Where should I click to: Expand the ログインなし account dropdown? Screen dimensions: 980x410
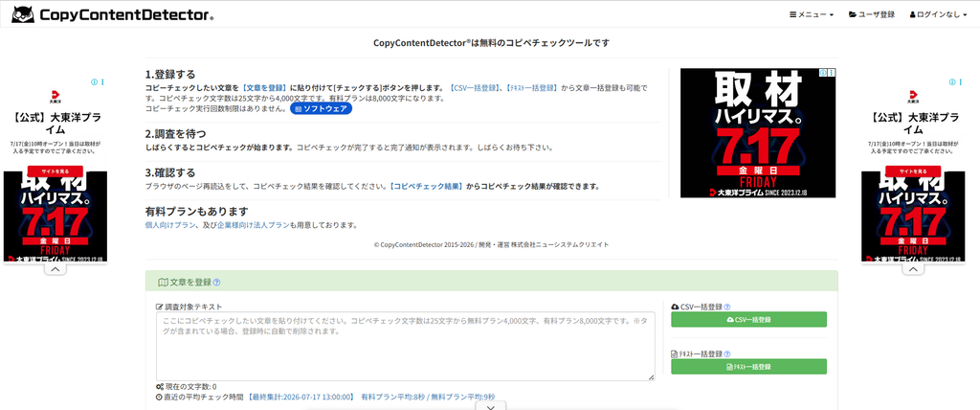point(938,14)
